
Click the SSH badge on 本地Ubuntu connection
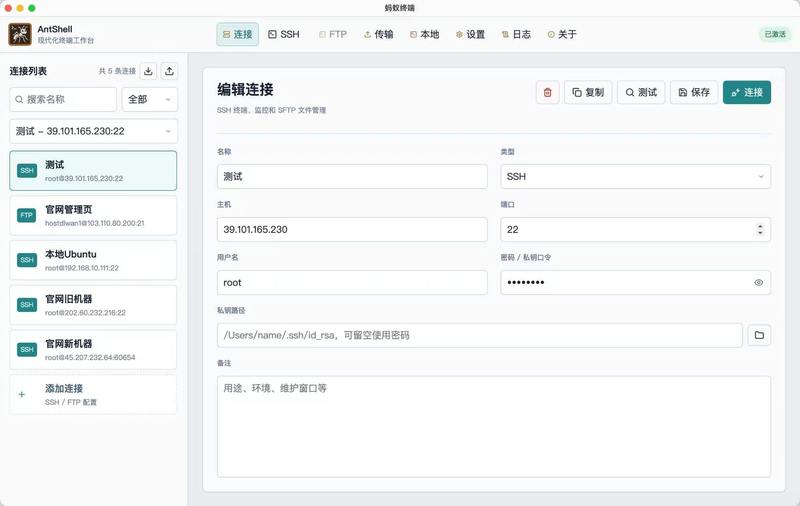pos(27,260)
